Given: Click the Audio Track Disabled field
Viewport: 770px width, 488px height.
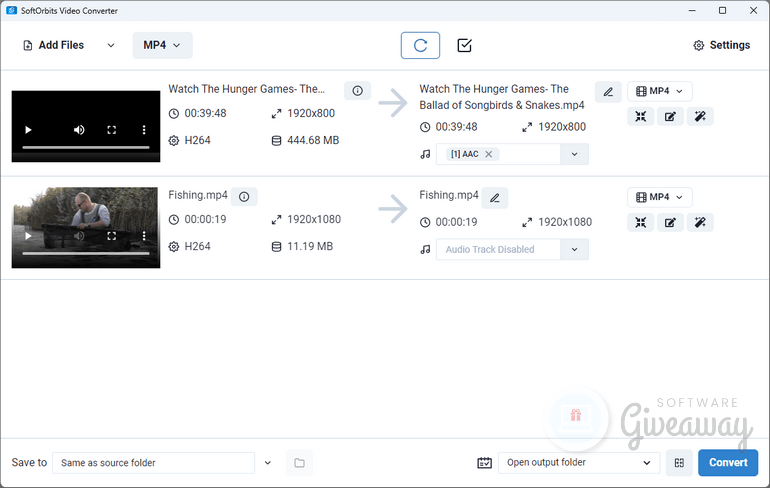Looking at the screenshot, I should click(x=498, y=249).
